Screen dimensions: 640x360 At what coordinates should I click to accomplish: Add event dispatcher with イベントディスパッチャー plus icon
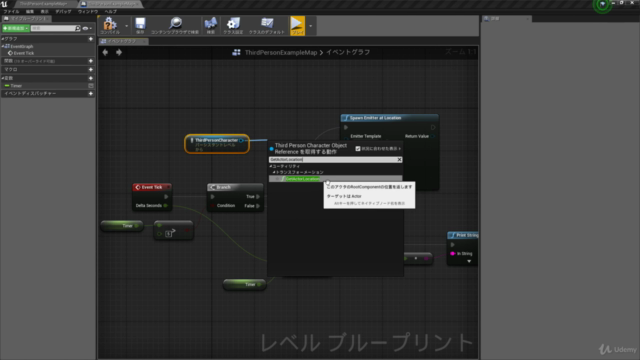pos(91,93)
